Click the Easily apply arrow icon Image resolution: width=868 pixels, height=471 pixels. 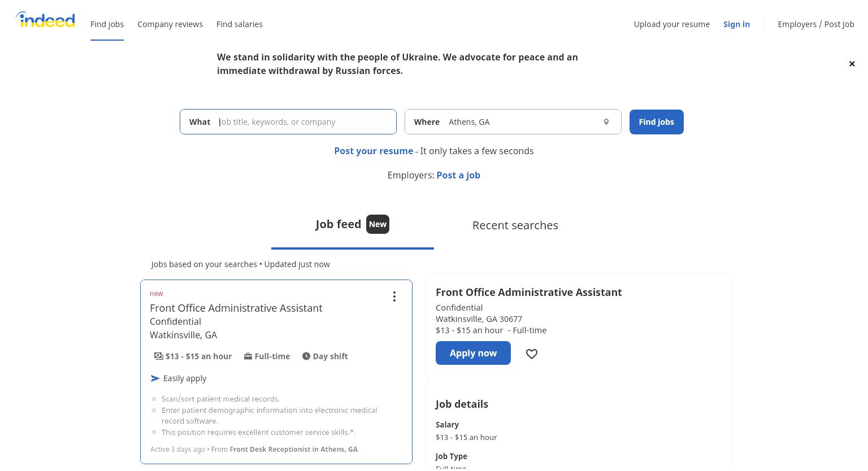pos(155,378)
